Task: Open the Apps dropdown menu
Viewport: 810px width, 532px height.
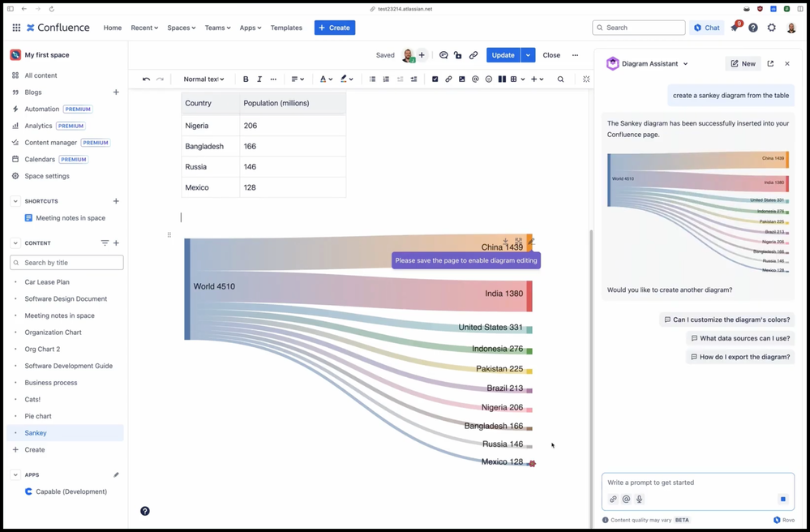Action: (x=251, y=28)
